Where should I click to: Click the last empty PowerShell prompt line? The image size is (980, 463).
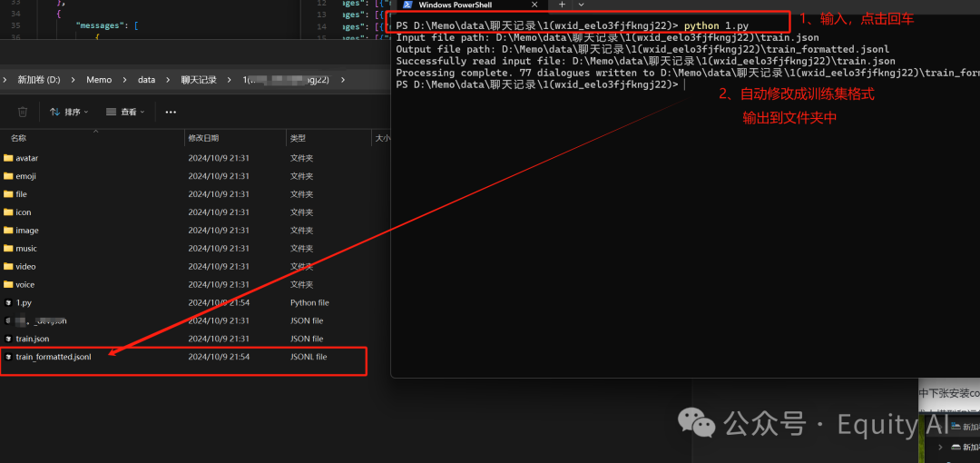point(541,84)
